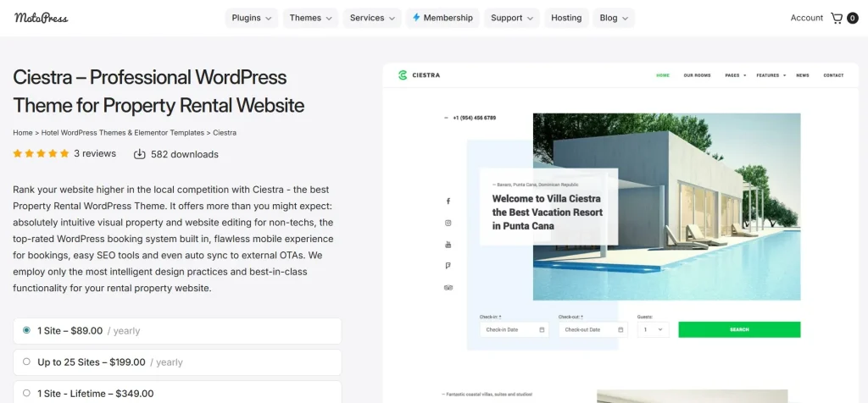Expand the Plugins dropdown menu
This screenshot has height=403, width=868.
[x=251, y=18]
